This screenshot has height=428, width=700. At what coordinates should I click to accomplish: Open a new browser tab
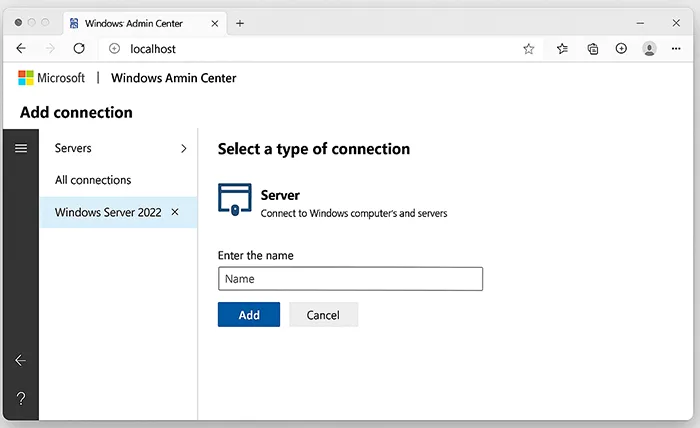click(240, 23)
